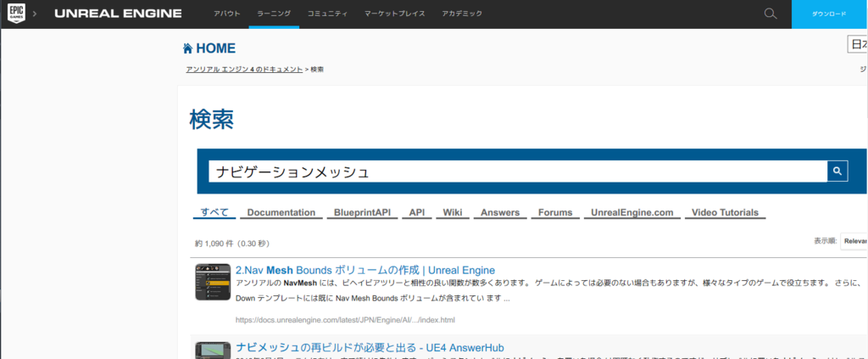Go to the HOME heading link

(x=215, y=48)
